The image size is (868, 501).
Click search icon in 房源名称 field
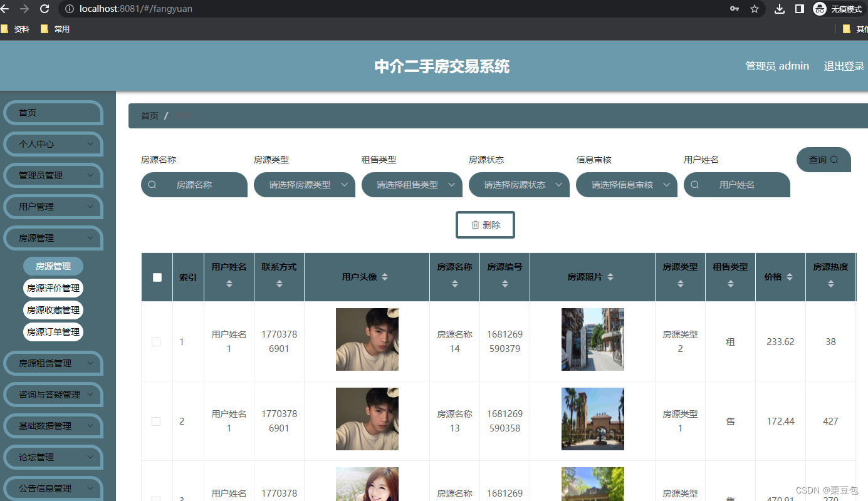(152, 185)
